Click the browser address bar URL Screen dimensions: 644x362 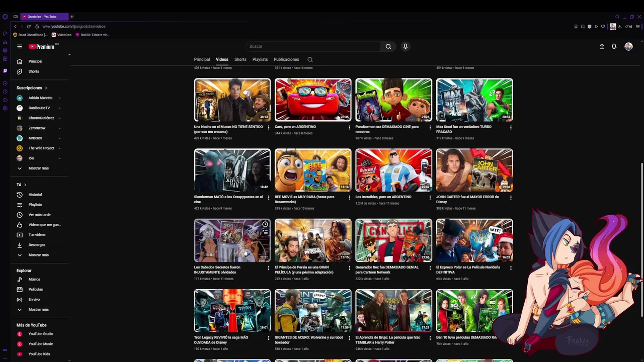pos(74,26)
